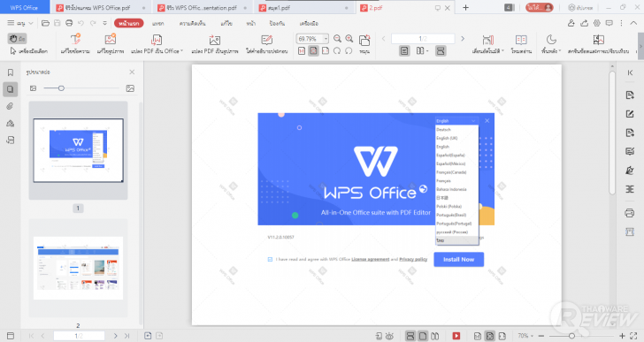The image size is (644, 342).
Task: Click the print icon in quick toolbar
Action: point(69,23)
